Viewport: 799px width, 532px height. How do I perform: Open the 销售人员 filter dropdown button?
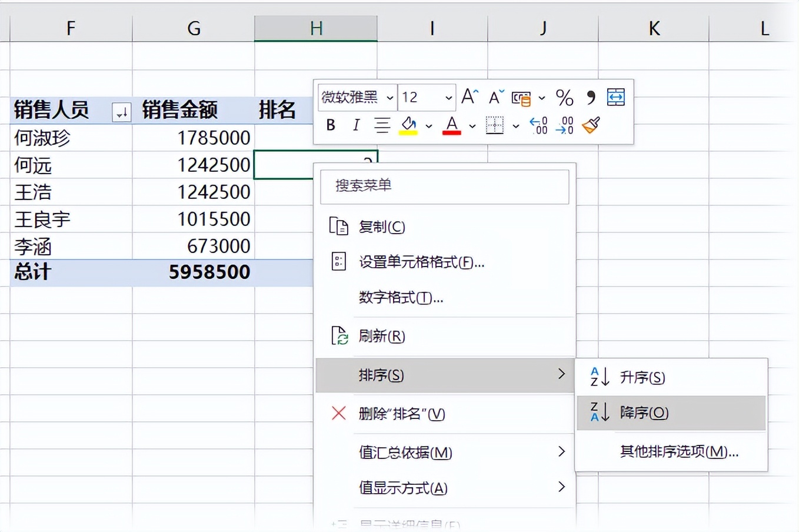tap(121, 111)
